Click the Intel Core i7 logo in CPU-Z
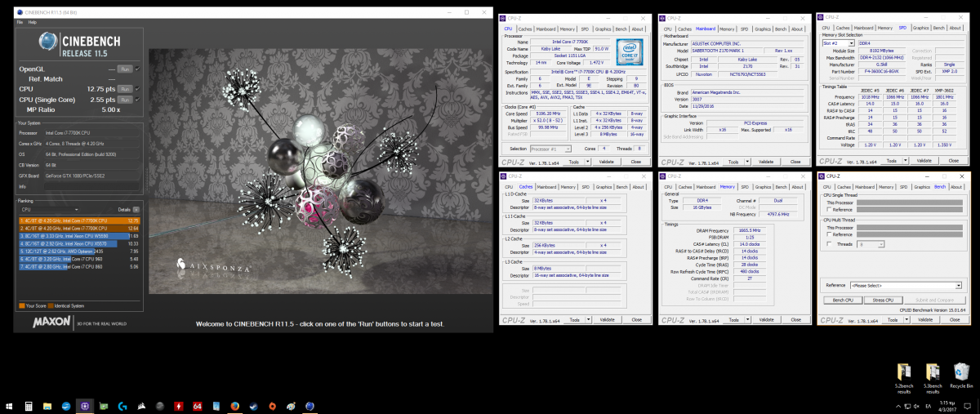Viewport: 980px width, 414px height. click(631, 51)
